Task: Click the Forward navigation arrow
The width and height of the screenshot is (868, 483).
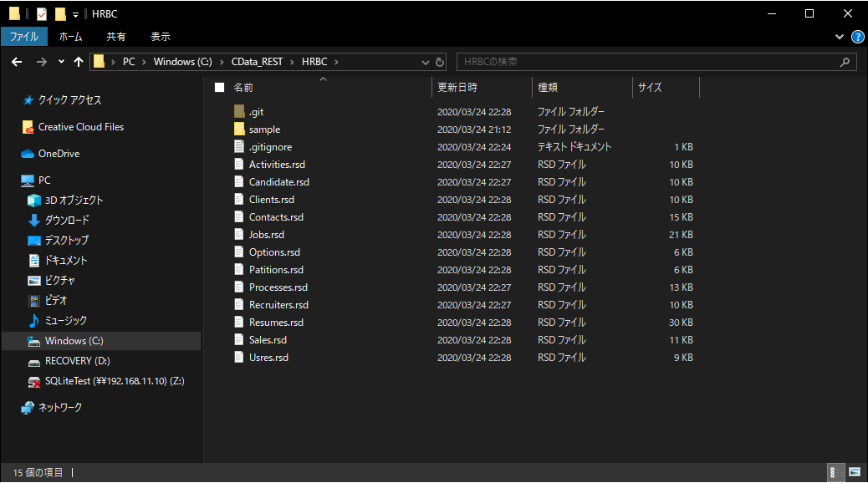Action: (x=42, y=62)
